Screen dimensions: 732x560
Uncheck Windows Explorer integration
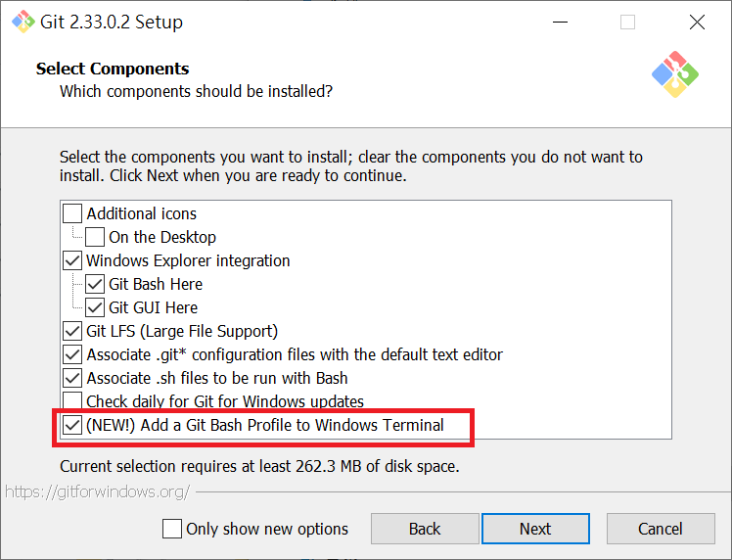pyautogui.click(x=72, y=260)
